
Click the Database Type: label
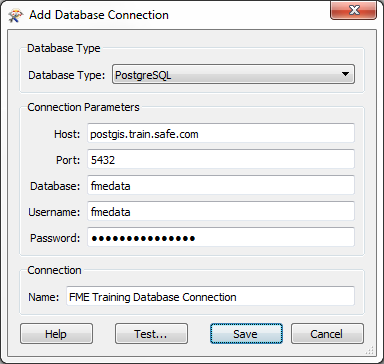[x=67, y=75]
